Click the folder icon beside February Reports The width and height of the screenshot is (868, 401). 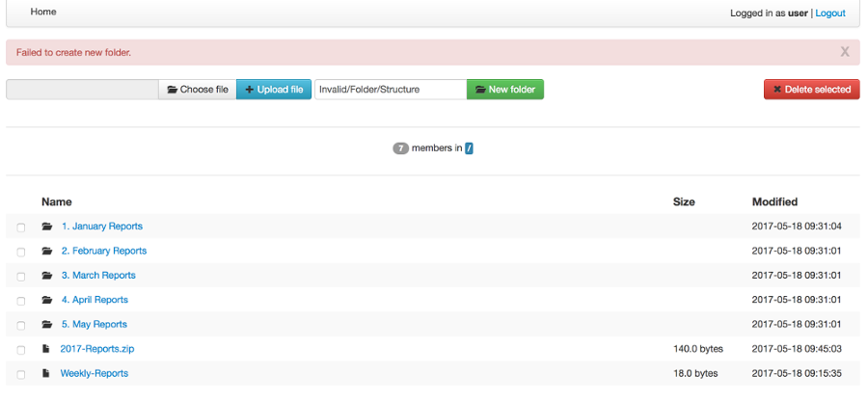(x=46, y=251)
